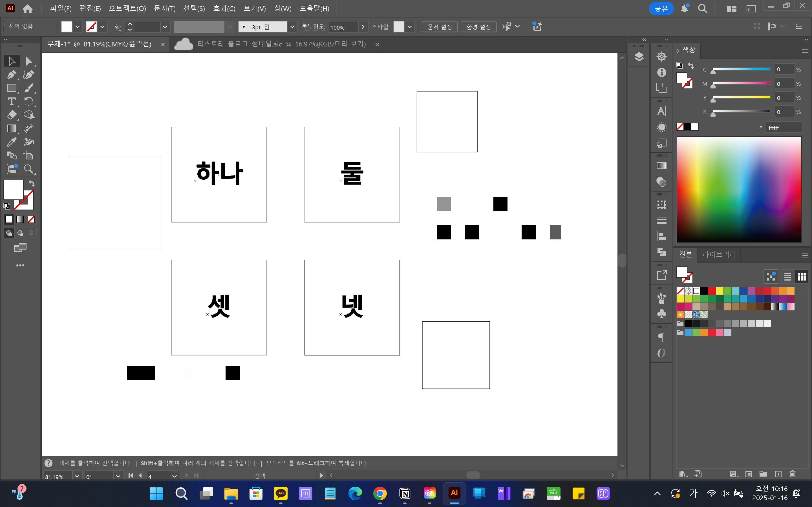Image resolution: width=812 pixels, height=507 pixels.
Task: Click the 문서 설정 button
Action: tap(439, 26)
